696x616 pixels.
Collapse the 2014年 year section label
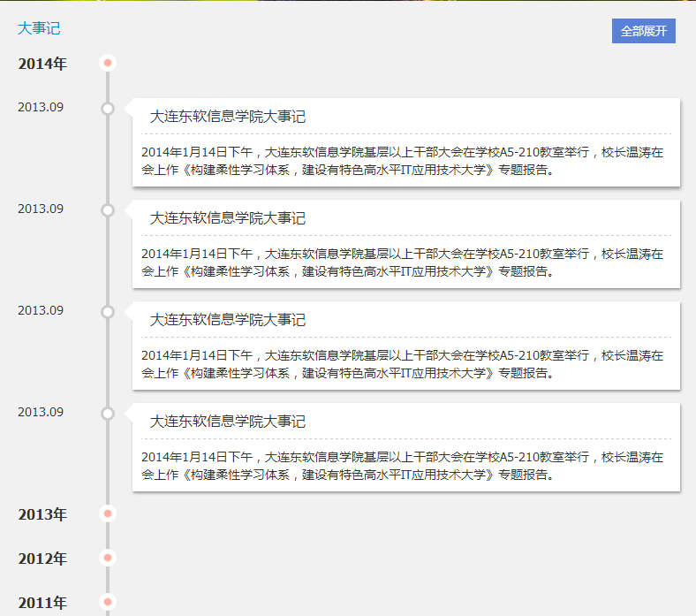tap(42, 64)
